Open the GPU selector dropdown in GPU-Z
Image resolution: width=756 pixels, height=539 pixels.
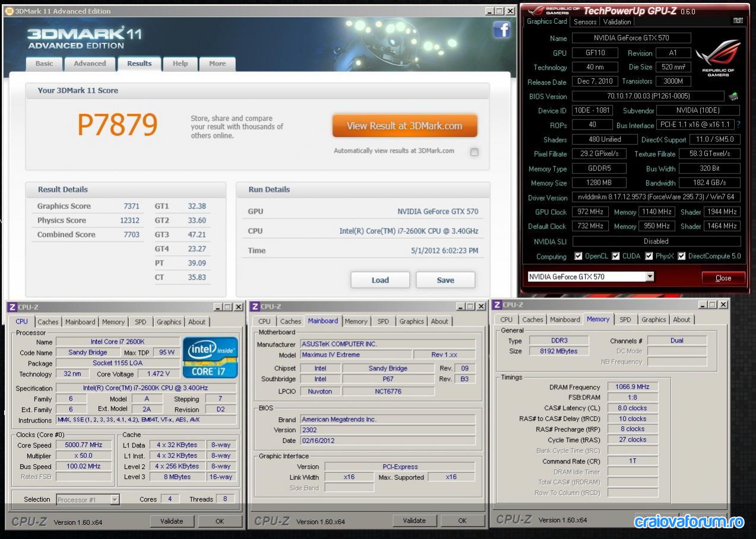click(x=650, y=277)
